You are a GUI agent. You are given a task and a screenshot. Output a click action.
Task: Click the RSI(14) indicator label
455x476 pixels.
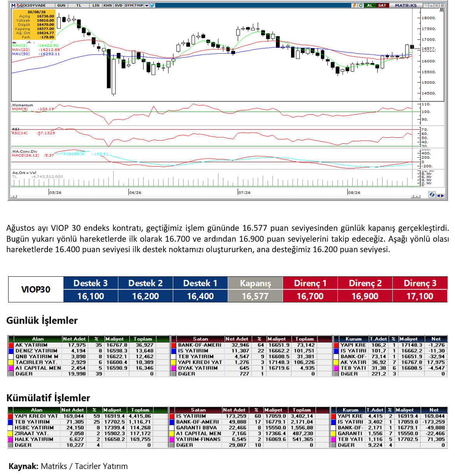pyautogui.click(x=19, y=133)
